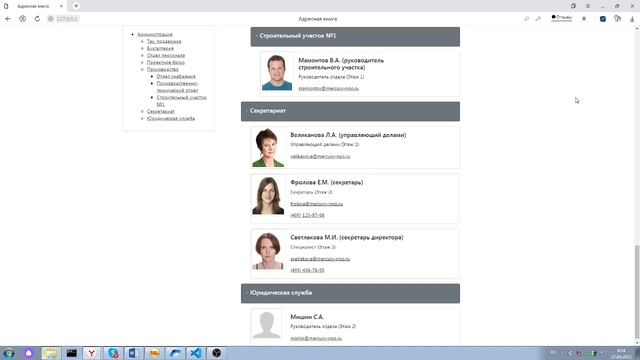The width and height of the screenshot is (640, 360).
Task: Open Skype from the taskbar
Action: coord(113,353)
